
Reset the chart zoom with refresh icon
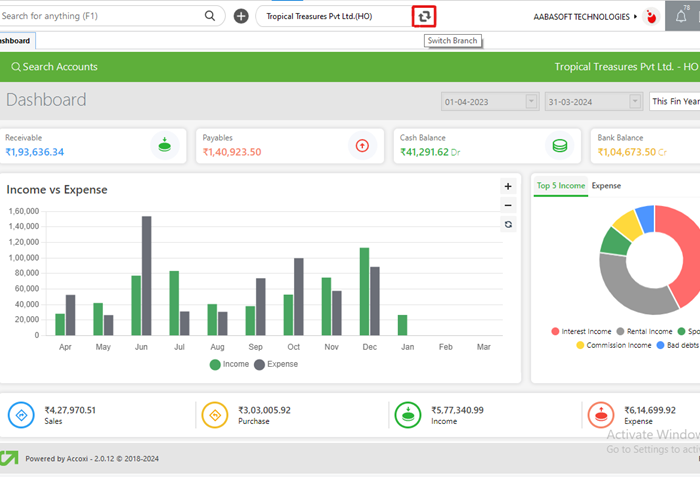[508, 225]
